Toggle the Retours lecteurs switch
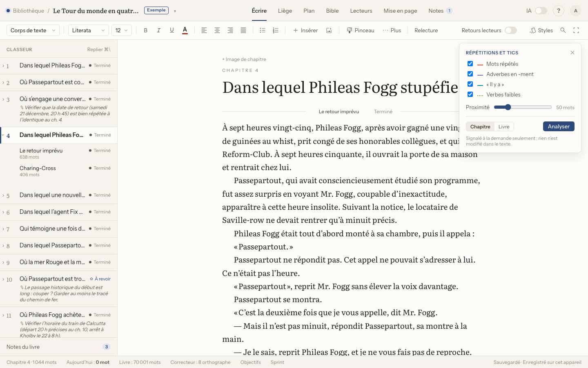Screen dimensions: 588x368 pos(511,30)
